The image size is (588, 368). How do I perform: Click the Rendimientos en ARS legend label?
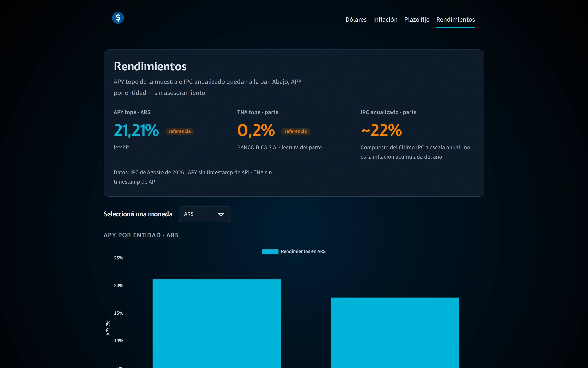click(x=303, y=251)
